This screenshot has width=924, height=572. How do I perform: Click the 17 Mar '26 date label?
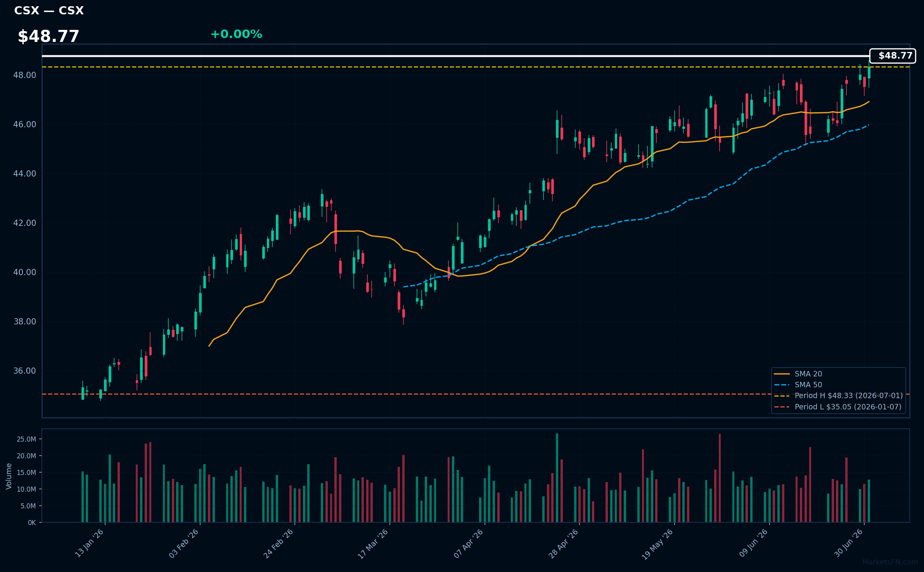pyautogui.click(x=373, y=544)
